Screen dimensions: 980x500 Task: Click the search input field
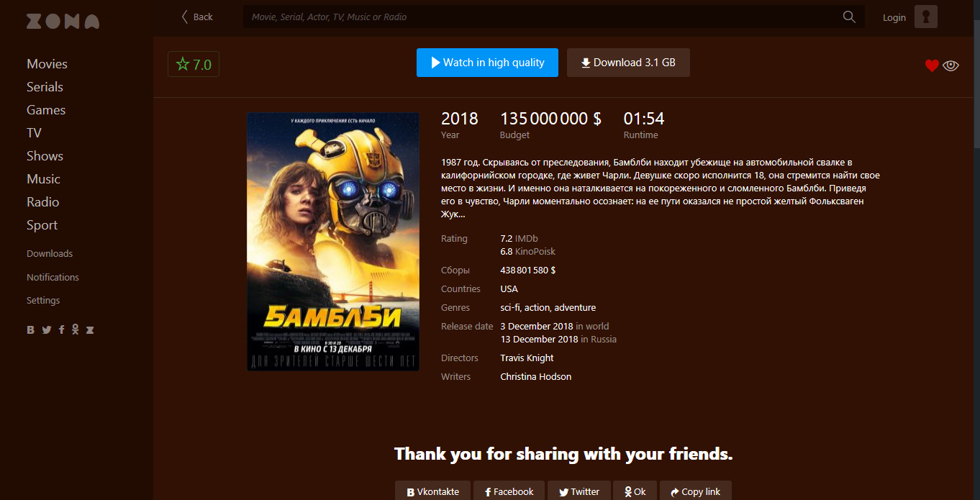pos(543,17)
